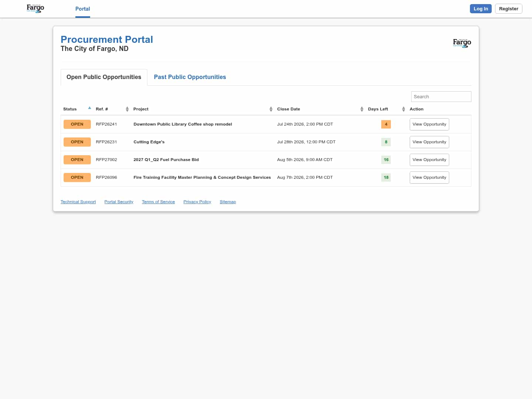Open the Portal navigation tab
The width and height of the screenshot is (532, 399).
pyautogui.click(x=83, y=9)
